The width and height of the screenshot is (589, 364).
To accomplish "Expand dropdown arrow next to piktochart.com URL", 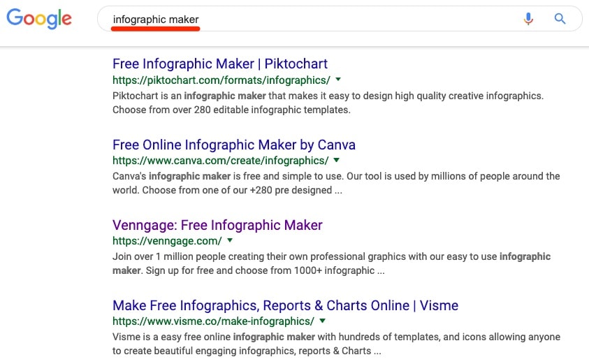I will point(338,80).
